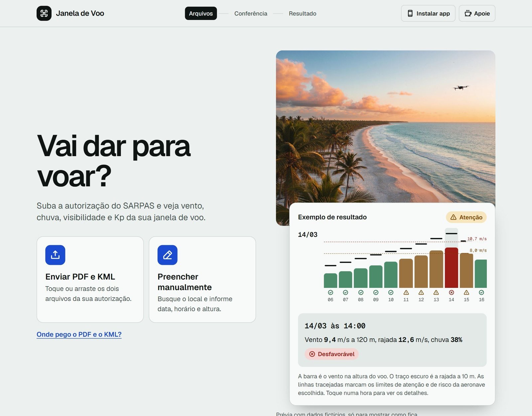Click the check status icon above hour 16

pos(481,293)
